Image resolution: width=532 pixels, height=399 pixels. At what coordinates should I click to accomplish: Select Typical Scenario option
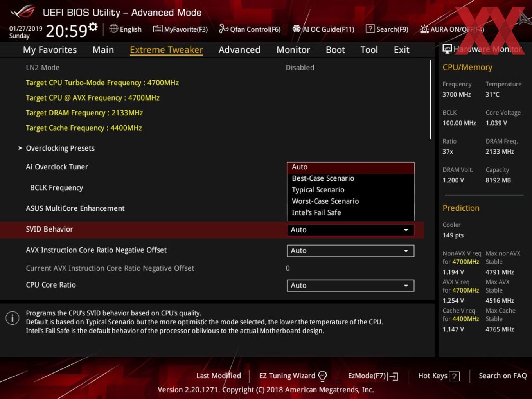(x=350, y=190)
